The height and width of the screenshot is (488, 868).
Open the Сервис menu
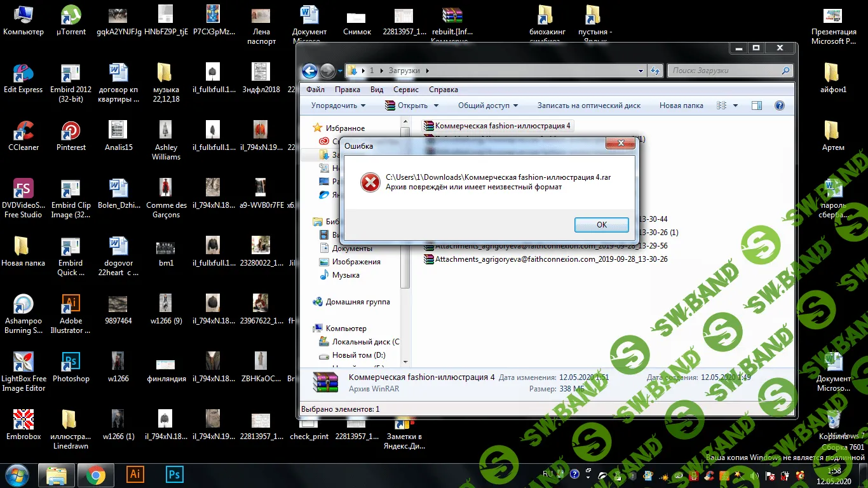click(405, 90)
